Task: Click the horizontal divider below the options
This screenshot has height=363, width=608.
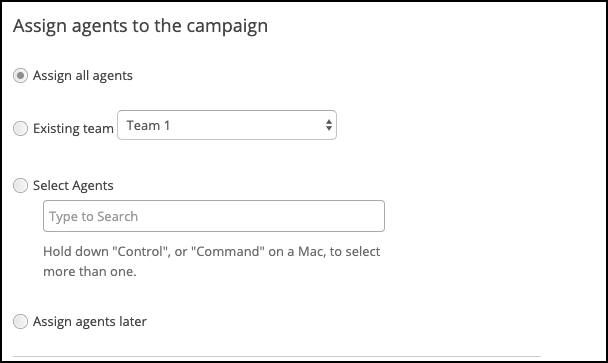Action: (x=277, y=356)
